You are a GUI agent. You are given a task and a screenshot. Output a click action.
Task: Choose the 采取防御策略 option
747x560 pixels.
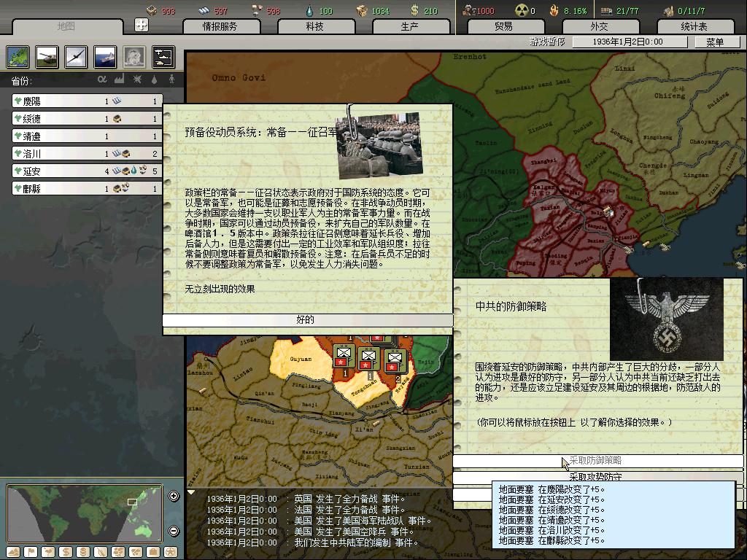597,461
